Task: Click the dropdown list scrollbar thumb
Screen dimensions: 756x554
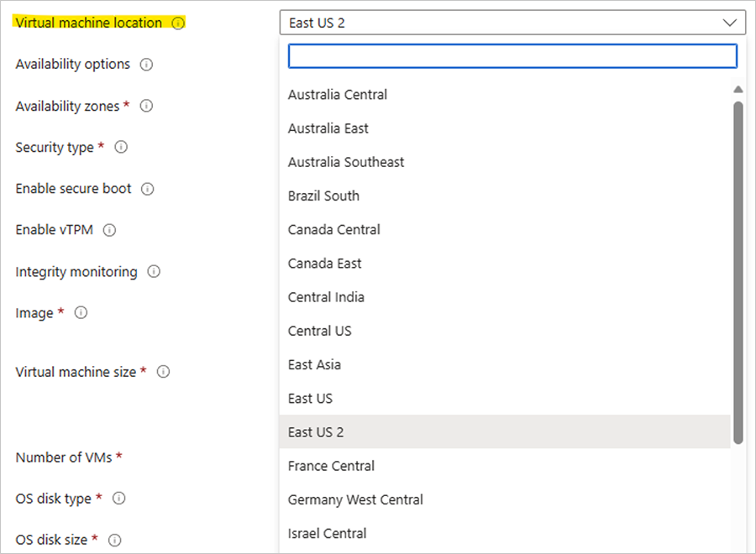Action: [738, 269]
